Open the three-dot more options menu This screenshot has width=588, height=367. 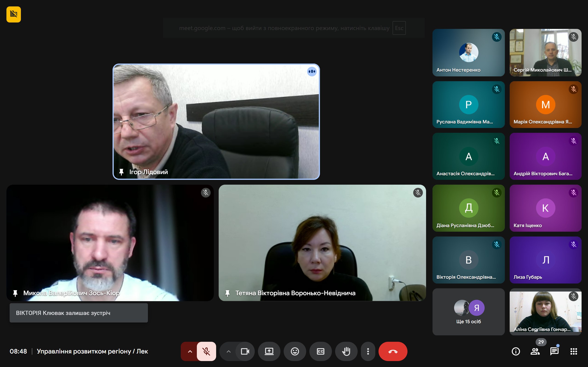(x=368, y=351)
